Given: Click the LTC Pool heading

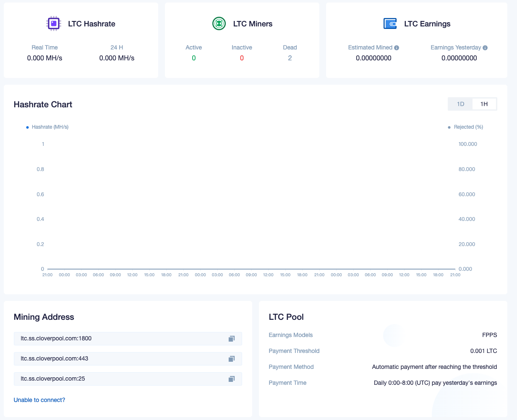Looking at the screenshot, I should 287,317.
